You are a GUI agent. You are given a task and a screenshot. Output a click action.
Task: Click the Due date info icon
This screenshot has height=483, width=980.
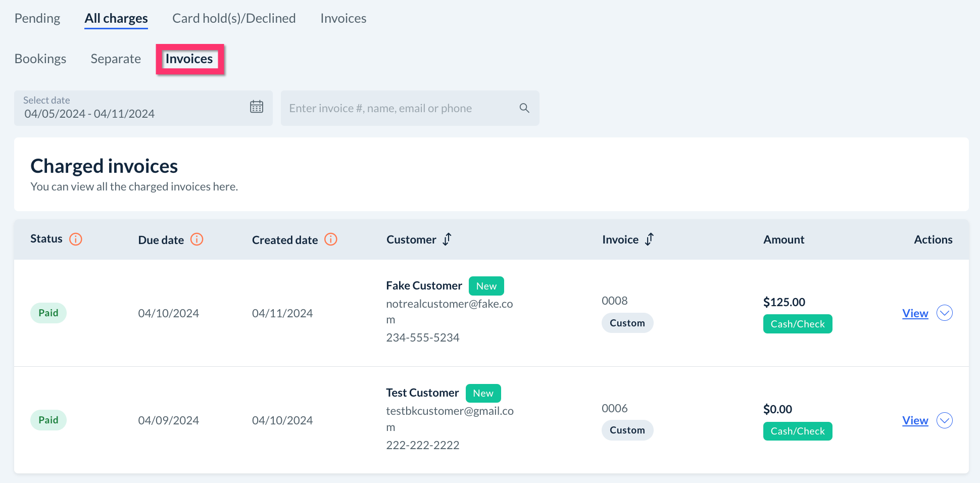click(x=197, y=239)
